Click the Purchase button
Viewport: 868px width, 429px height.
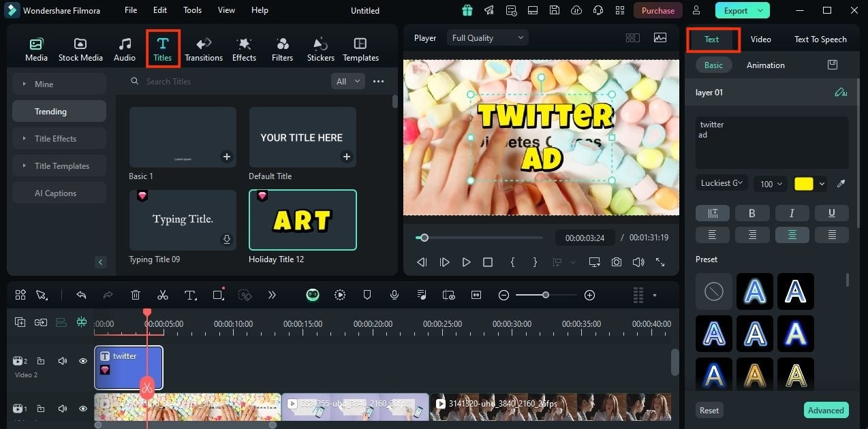click(658, 10)
